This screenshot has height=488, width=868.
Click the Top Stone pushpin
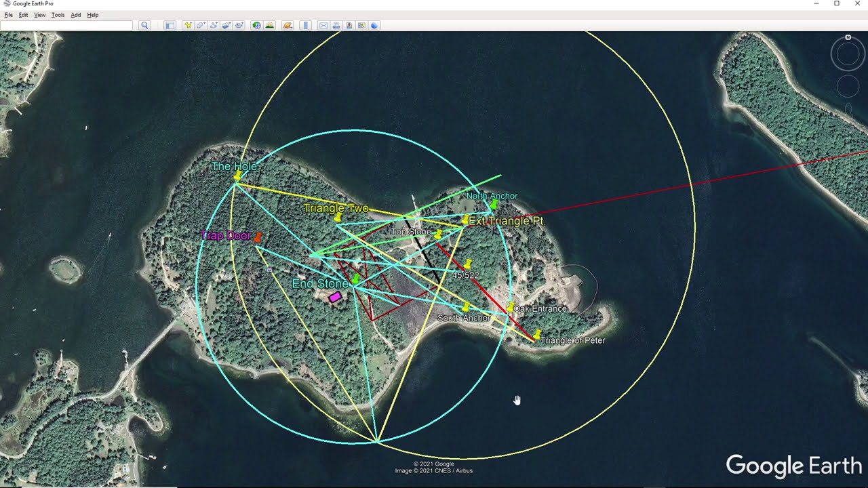coord(438,235)
